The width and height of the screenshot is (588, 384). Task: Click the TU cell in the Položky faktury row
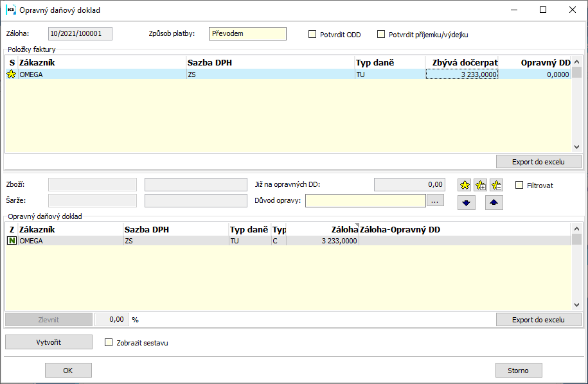pos(390,74)
